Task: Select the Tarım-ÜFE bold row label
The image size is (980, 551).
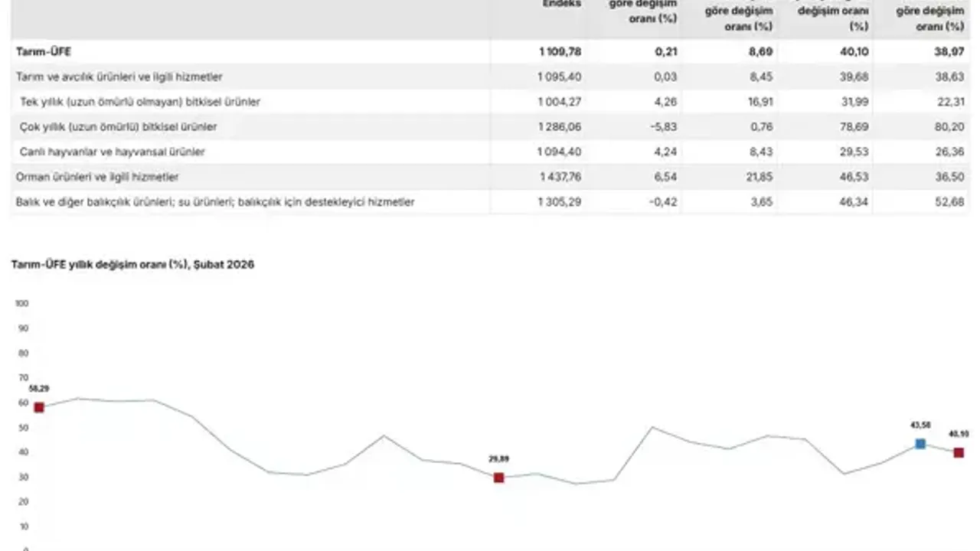Action: pos(44,51)
